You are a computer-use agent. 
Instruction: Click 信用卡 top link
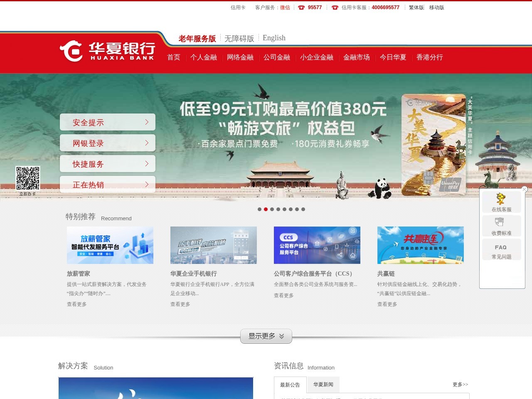coord(238,7)
